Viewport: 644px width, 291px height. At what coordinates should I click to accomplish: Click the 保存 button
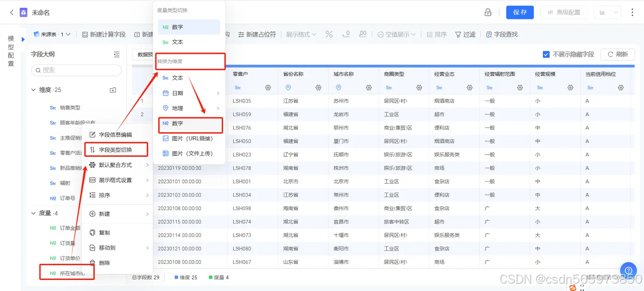pos(520,12)
